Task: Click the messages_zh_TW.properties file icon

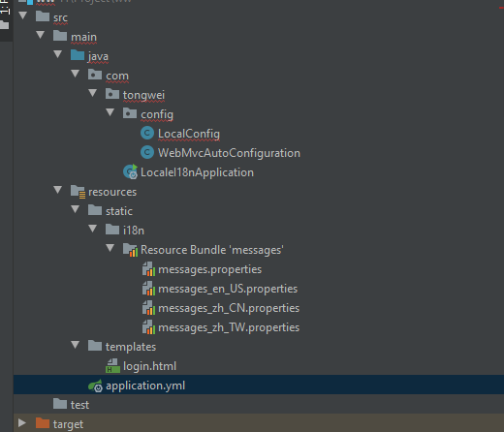Action: 148,327
